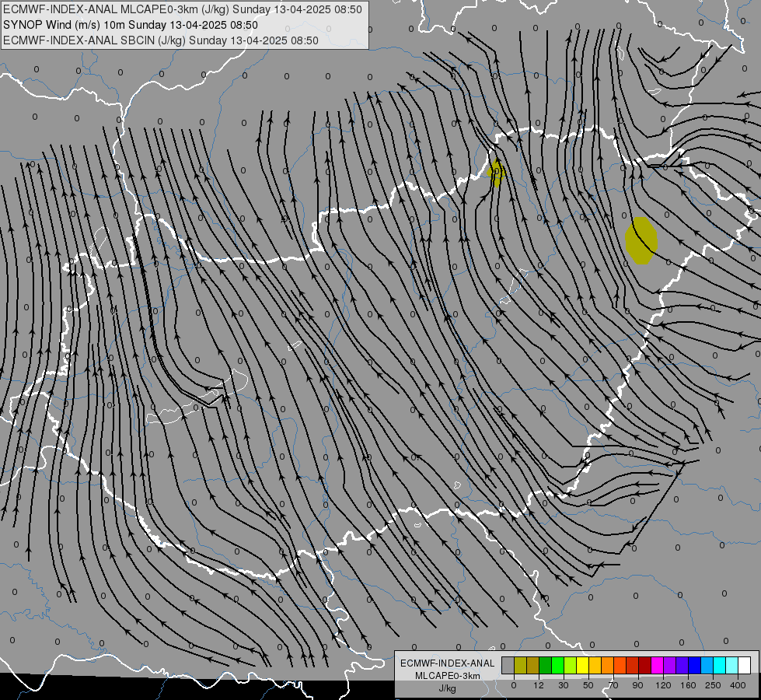Click the legend label ECMWF-INDEX-ANAL
Image resolution: width=761 pixels, height=700 pixels.
[448, 663]
